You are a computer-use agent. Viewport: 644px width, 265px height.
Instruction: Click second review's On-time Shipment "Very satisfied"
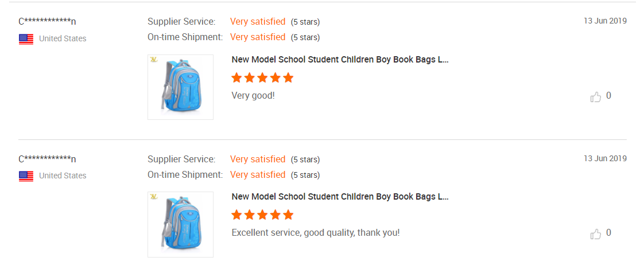click(258, 175)
